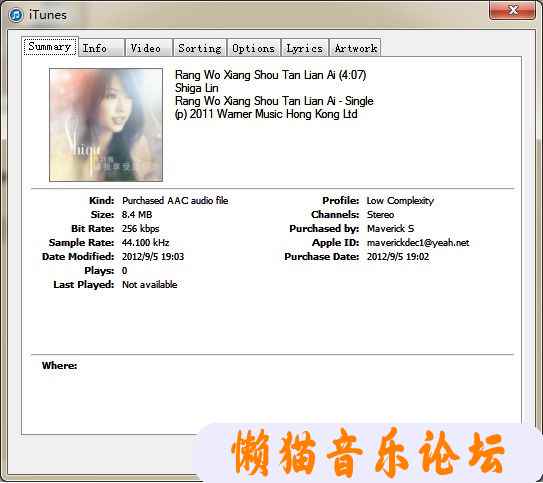The image size is (543, 483).
Task: Open the Options tab
Action: coord(254,48)
